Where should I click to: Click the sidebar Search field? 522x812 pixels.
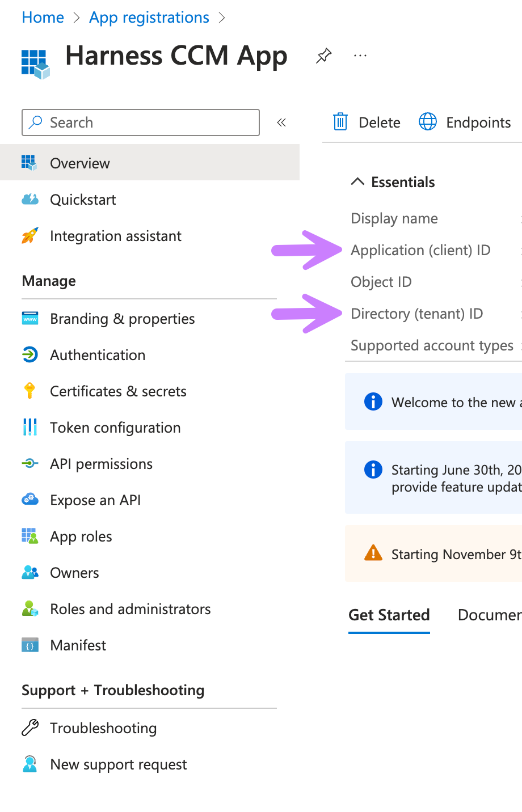pyautogui.click(x=148, y=122)
